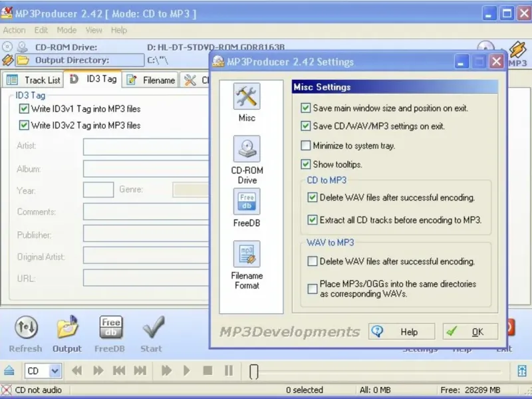Click OK in Settings dialog
This screenshot has height=399, width=532.
tap(470, 331)
